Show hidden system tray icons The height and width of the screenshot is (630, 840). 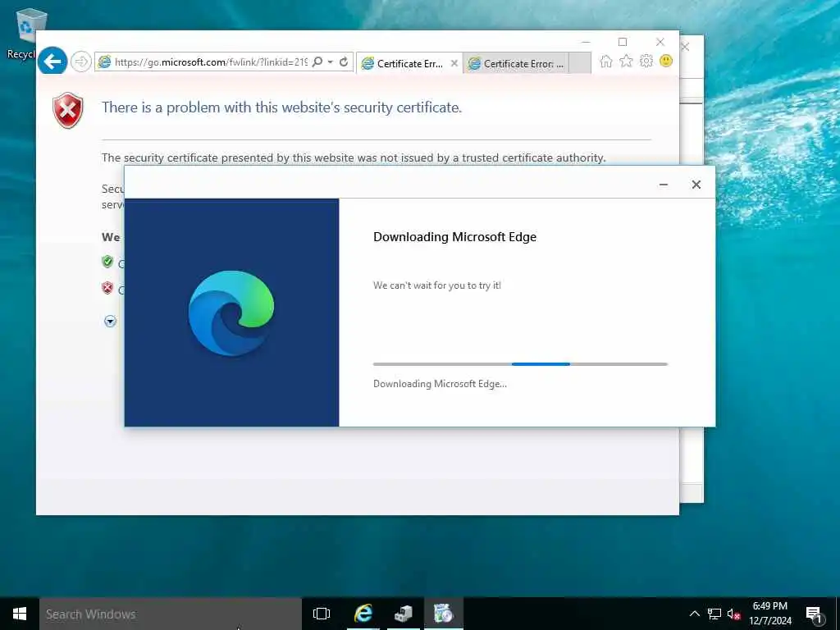point(694,614)
